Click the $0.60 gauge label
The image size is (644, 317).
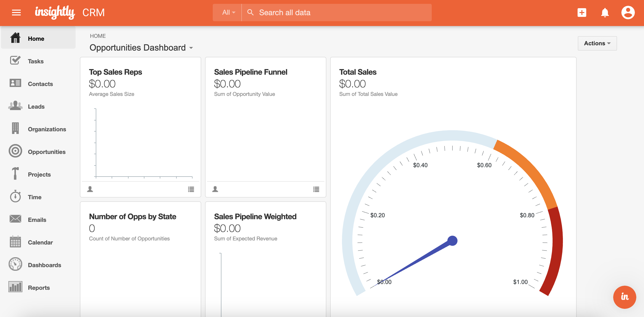pos(484,165)
